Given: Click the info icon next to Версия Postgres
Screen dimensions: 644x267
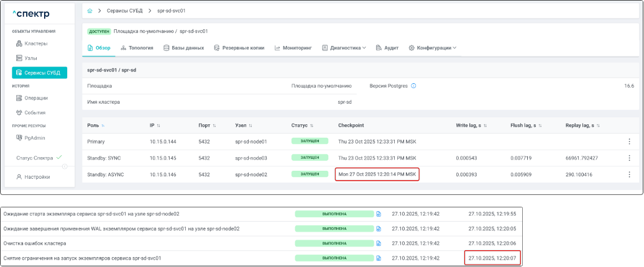Looking at the screenshot, I should pyautogui.click(x=413, y=86).
